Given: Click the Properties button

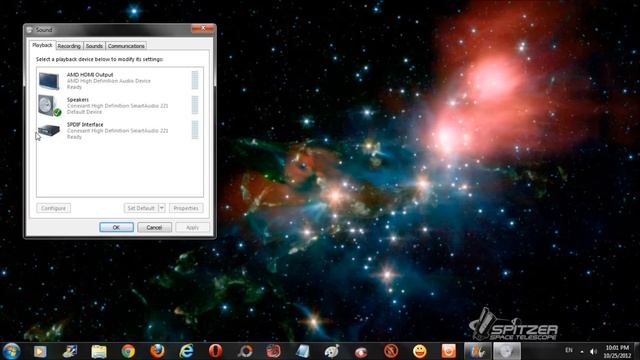Looking at the screenshot, I should pyautogui.click(x=186, y=208).
